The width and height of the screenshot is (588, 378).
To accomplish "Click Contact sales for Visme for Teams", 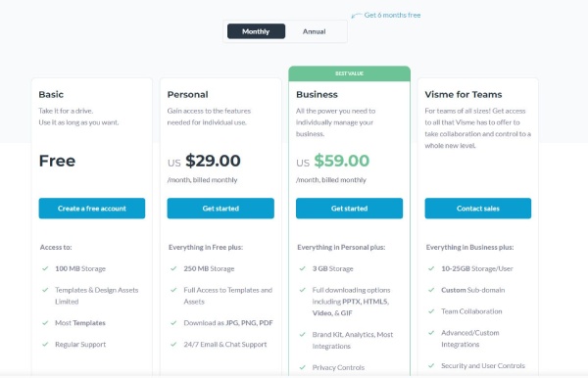I will (x=478, y=209).
